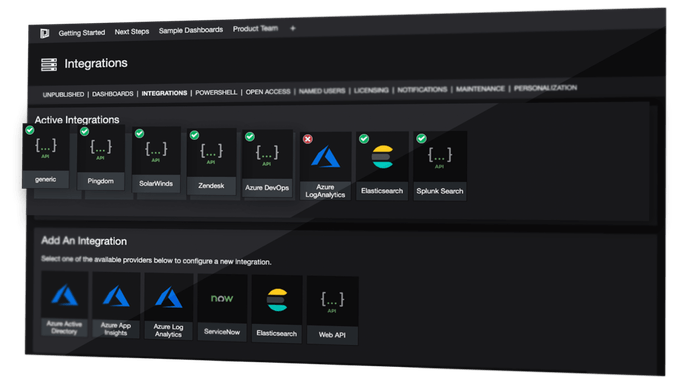Add an Azure Log Analytics integration

[169, 307]
